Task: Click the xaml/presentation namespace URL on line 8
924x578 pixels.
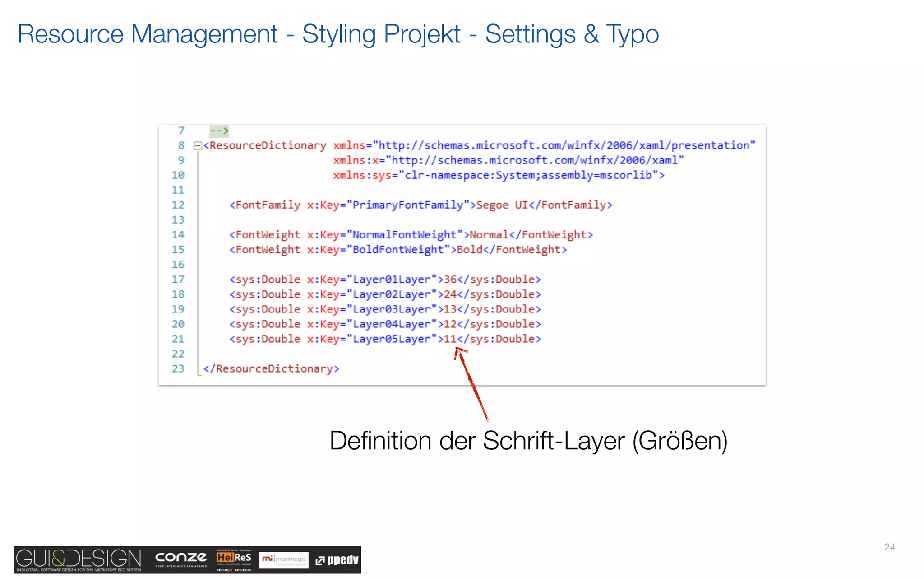Action: (564, 145)
